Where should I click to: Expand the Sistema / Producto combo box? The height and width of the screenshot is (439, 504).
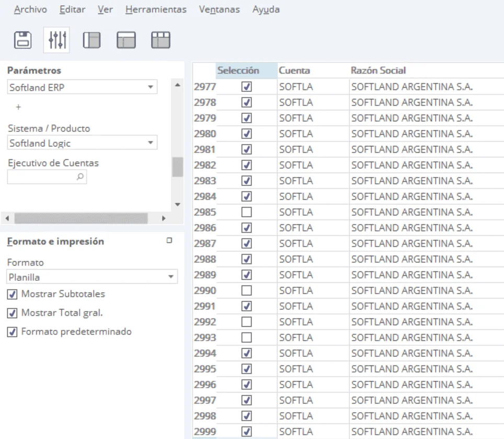point(151,143)
